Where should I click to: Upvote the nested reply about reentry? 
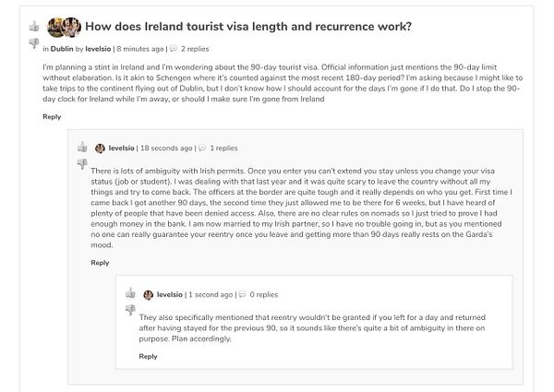point(129,294)
